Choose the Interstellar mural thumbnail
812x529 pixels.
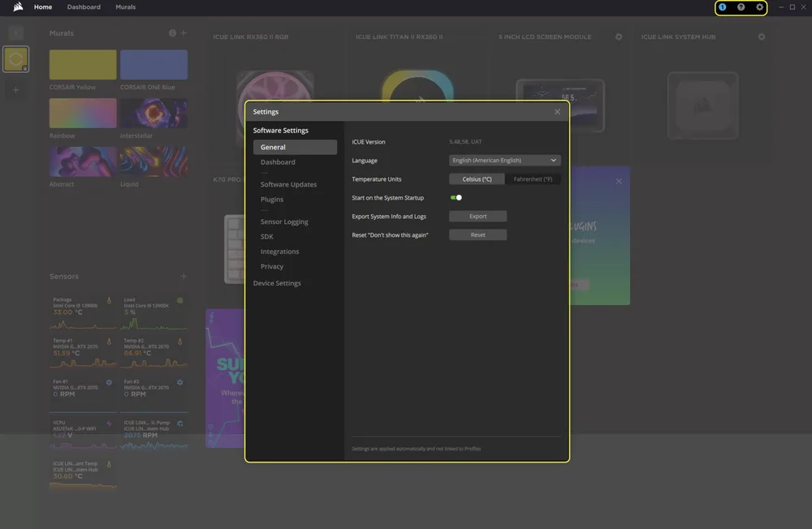[x=153, y=114]
